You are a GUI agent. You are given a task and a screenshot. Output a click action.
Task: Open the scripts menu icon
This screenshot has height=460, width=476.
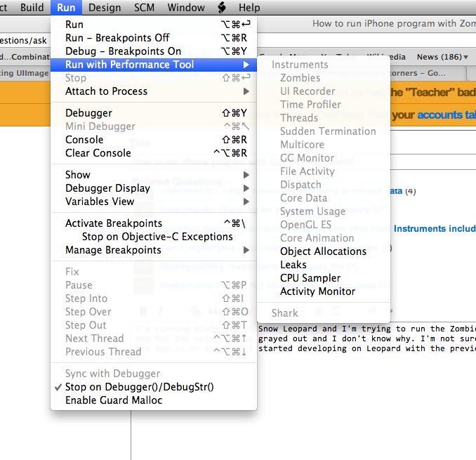pos(222,7)
